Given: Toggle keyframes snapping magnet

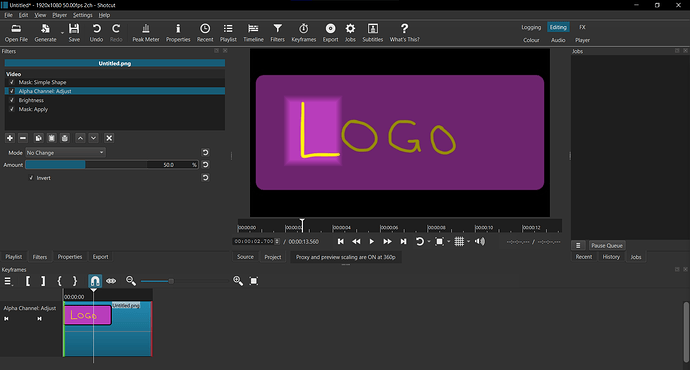Looking at the screenshot, I should pyautogui.click(x=95, y=281).
